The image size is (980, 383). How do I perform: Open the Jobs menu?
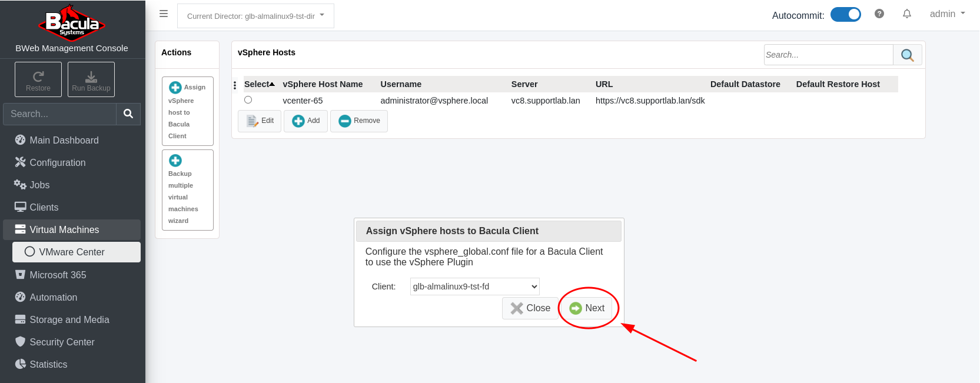pyautogui.click(x=72, y=185)
